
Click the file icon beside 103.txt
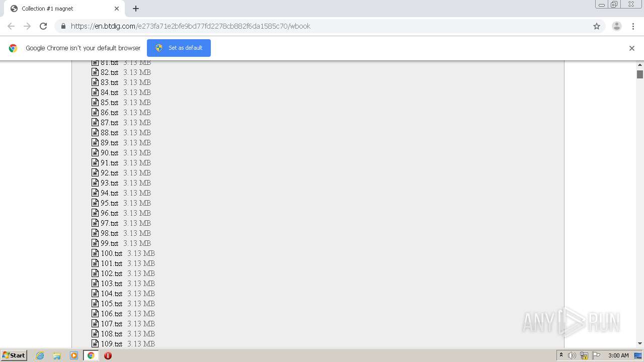(95, 283)
